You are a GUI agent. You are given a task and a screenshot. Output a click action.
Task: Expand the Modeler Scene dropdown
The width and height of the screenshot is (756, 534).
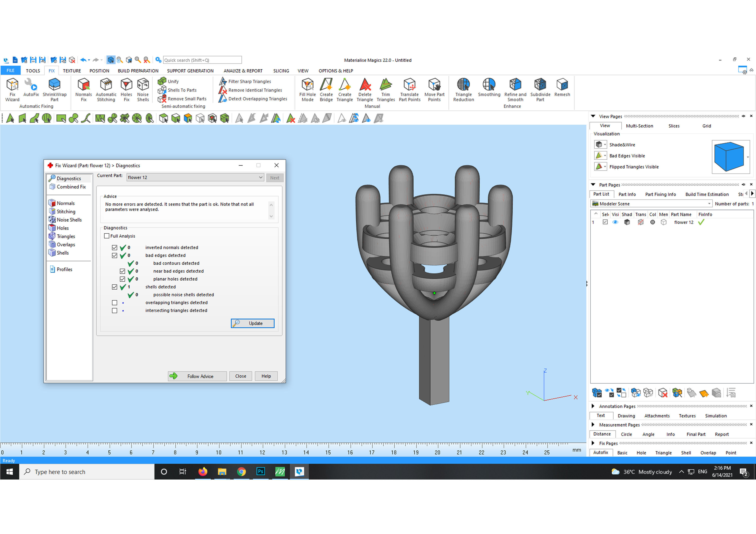pyautogui.click(x=709, y=204)
